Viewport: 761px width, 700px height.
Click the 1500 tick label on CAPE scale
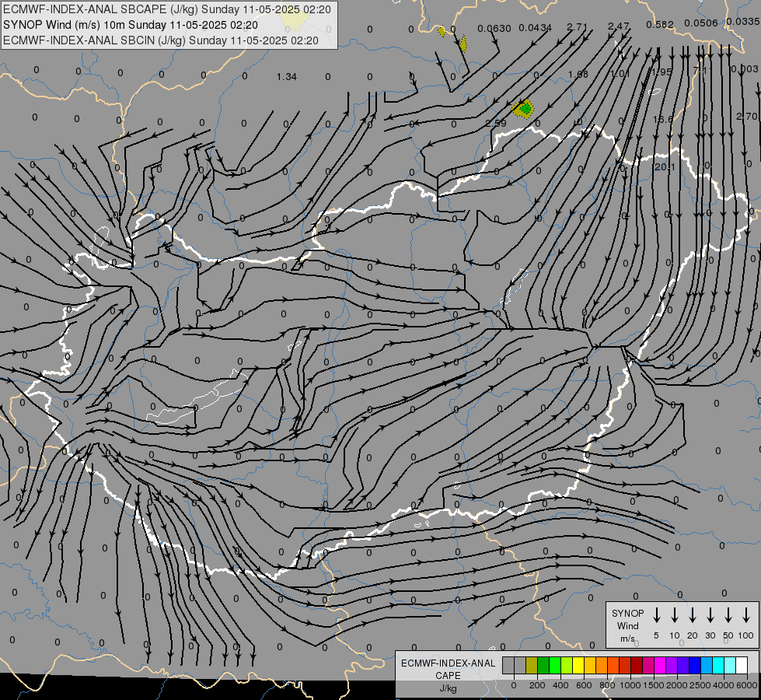coord(654,685)
